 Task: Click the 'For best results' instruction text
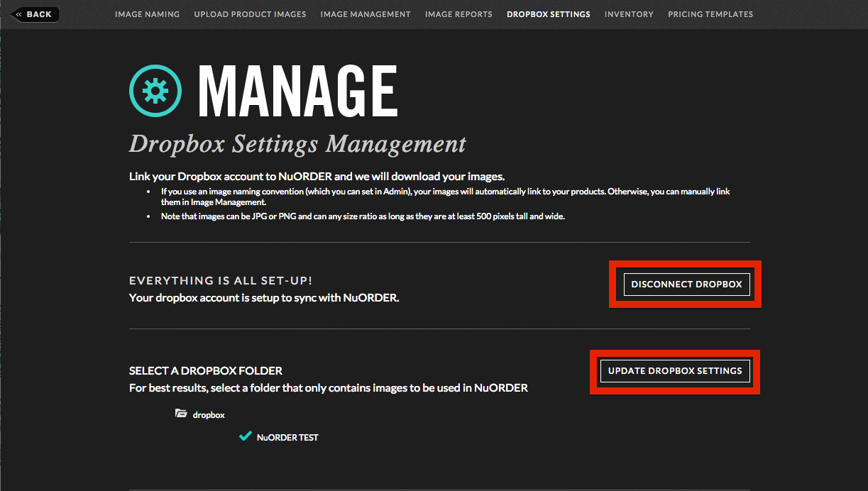coord(329,388)
